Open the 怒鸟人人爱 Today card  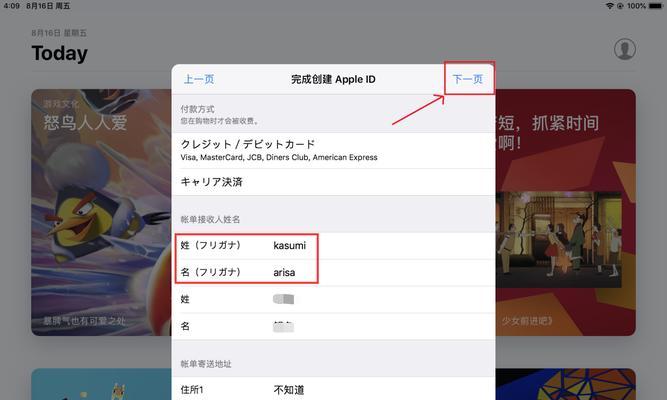coord(101,212)
